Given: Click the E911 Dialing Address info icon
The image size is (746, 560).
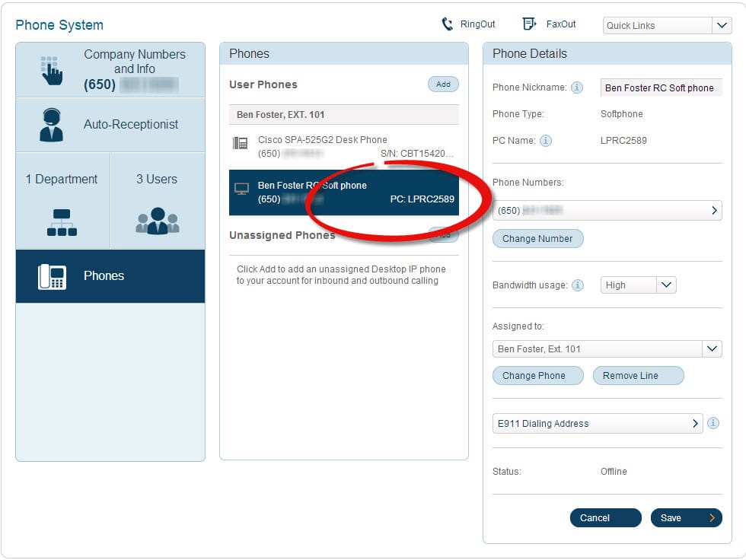Looking at the screenshot, I should click(x=713, y=424).
